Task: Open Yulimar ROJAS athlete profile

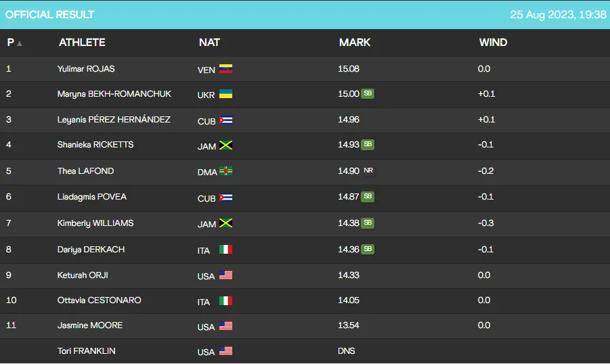Action: (x=86, y=69)
